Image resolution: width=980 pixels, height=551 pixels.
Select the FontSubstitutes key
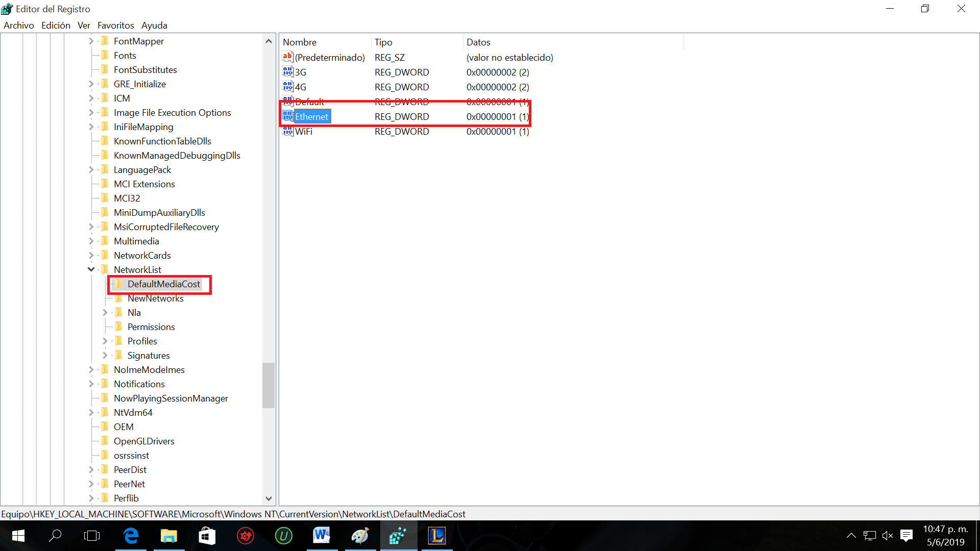click(145, 70)
